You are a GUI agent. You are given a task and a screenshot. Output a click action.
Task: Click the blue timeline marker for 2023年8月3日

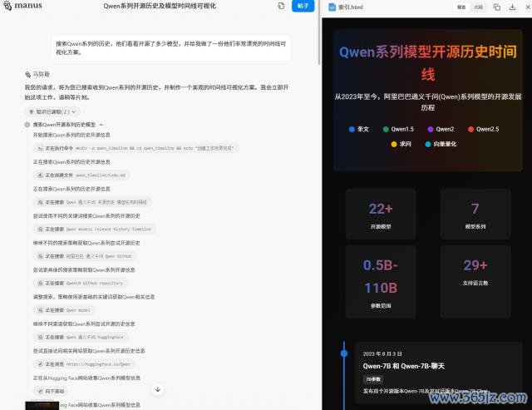(343, 353)
